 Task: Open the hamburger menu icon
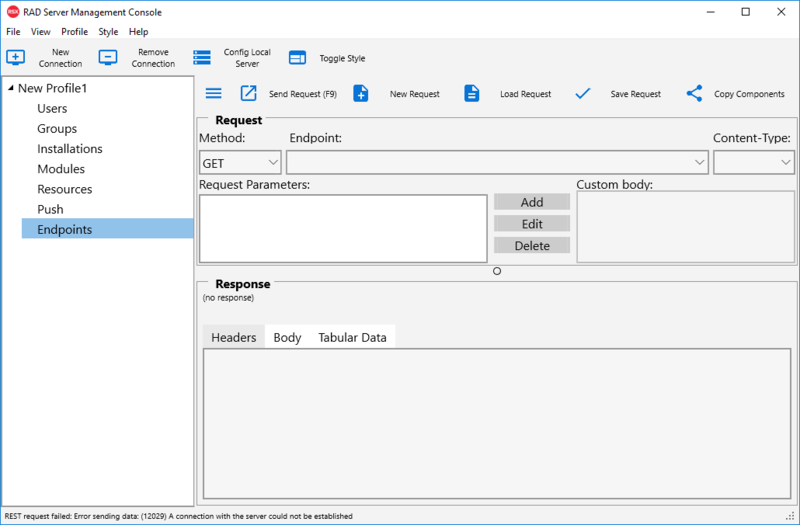tap(213, 93)
